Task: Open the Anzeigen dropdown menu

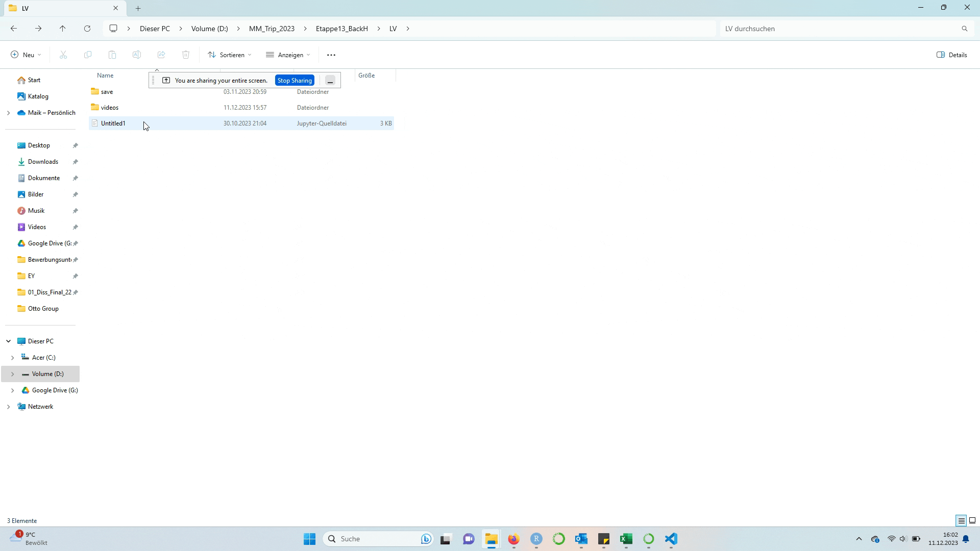Action: click(x=289, y=55)
